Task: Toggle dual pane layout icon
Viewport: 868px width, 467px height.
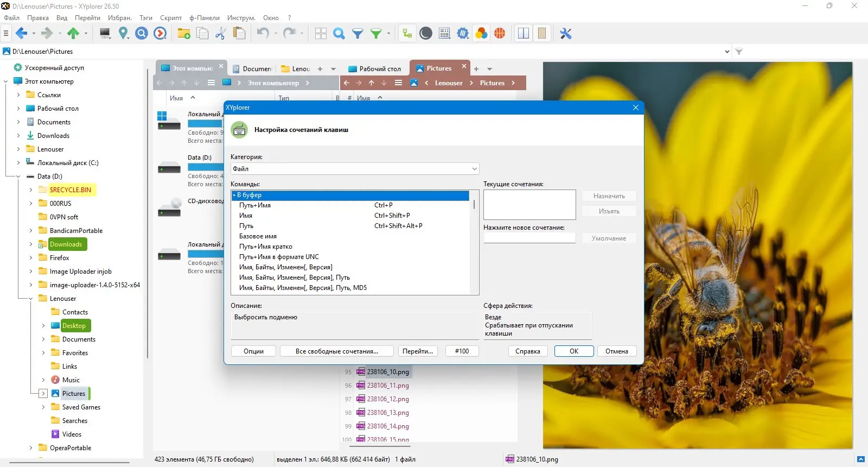Action: coord(524,34)
